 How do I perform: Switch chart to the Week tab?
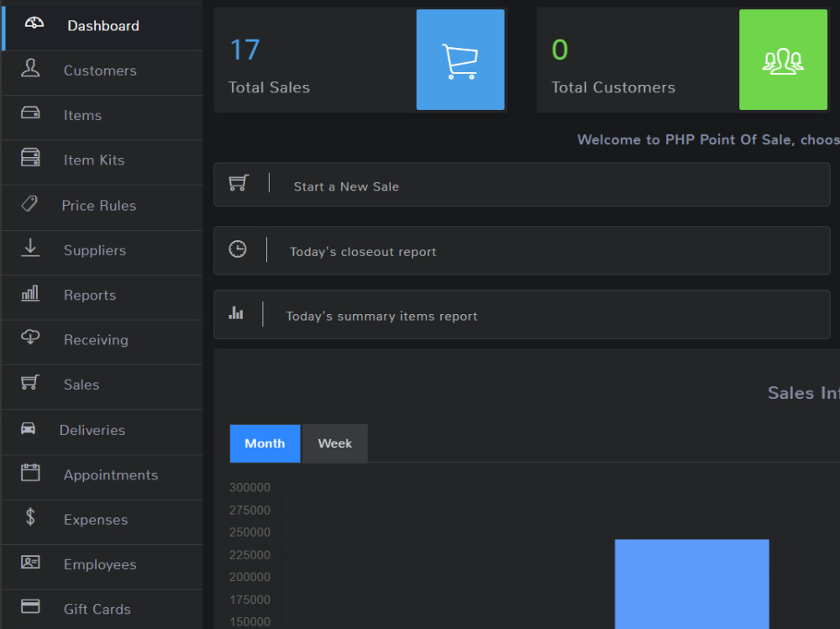coord(335,443)
